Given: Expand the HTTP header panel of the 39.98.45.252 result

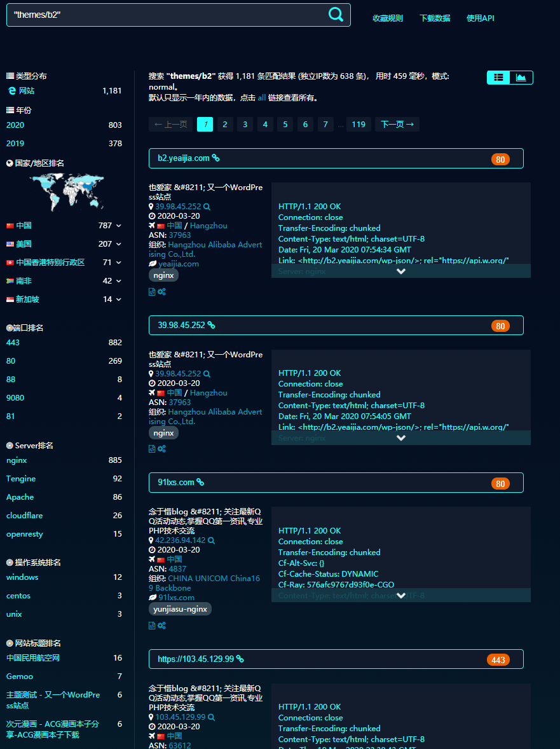Looking at the screenshot, I should point(401,437).
